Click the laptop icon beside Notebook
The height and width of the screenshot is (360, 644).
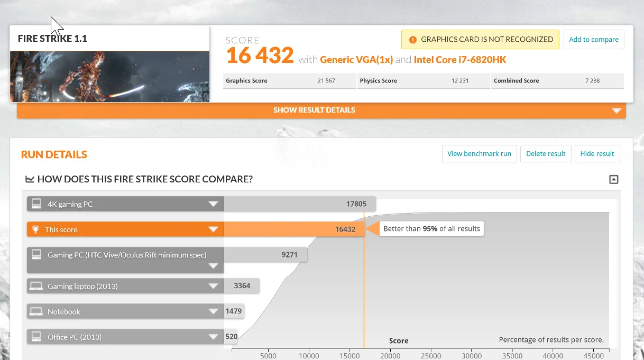(x=36, y=311)
